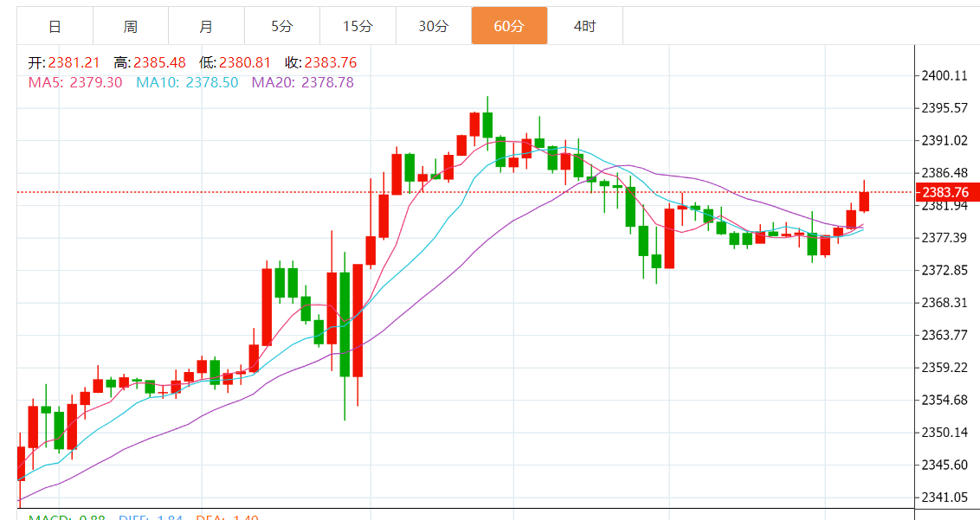Click the red 2383.76 current price tag

946,192
